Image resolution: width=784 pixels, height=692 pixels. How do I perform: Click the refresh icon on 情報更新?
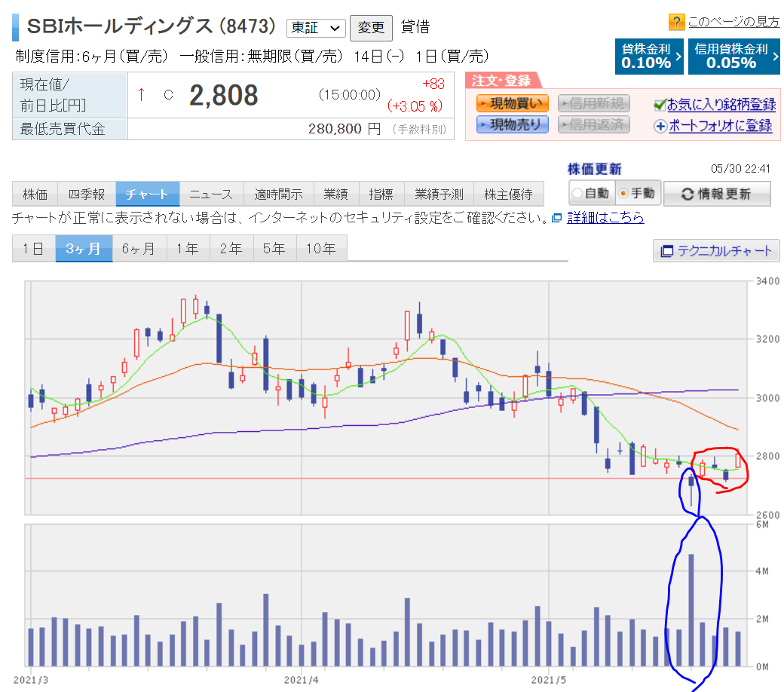point(688,194)
